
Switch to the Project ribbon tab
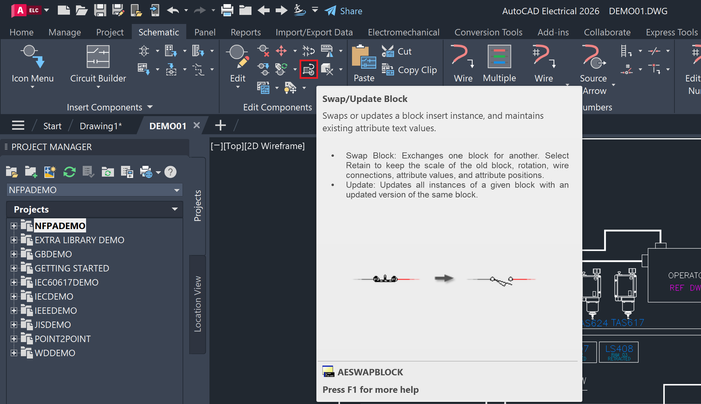click(110, 32)
